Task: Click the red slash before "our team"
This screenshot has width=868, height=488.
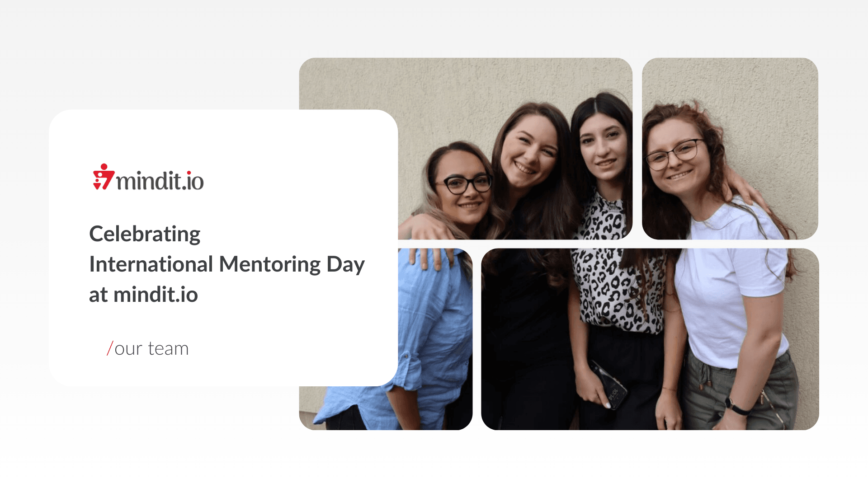Action: 110,348
